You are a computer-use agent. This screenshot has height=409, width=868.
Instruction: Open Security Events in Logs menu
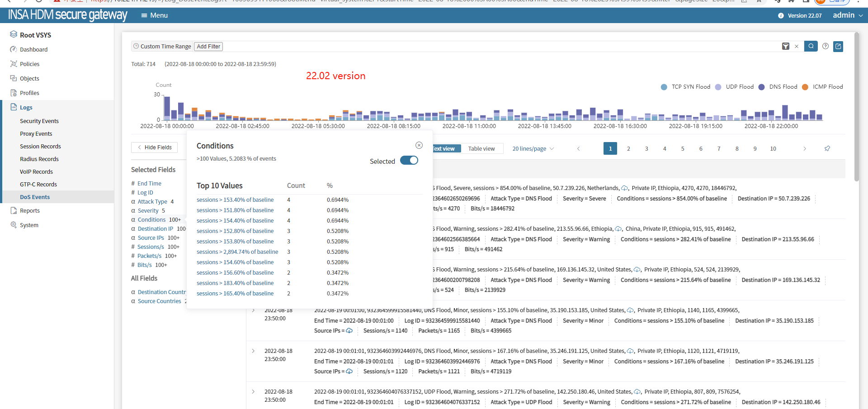[39, 121]
